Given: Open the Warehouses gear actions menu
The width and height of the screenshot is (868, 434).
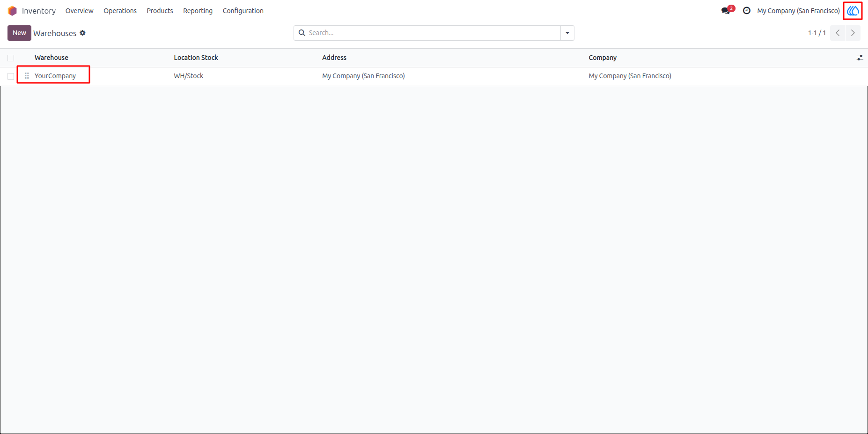Looking at the screenshot, I should [x=83, y=33].
